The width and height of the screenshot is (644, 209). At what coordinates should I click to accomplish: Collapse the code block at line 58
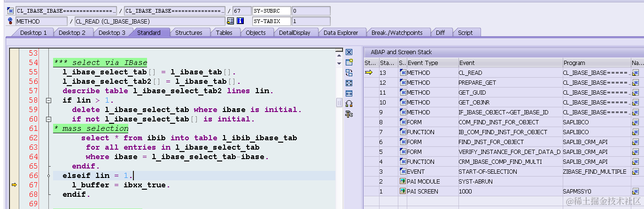point(48,100)
